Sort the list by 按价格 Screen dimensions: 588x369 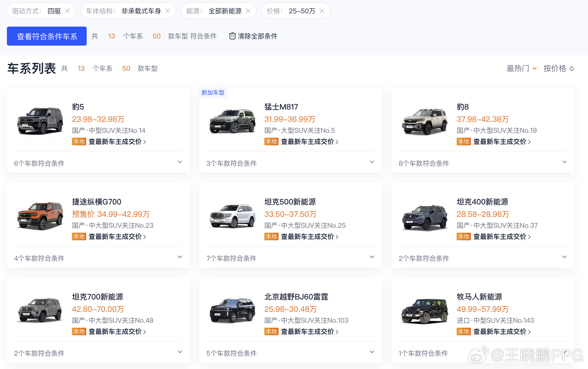(x=559, y=68)
